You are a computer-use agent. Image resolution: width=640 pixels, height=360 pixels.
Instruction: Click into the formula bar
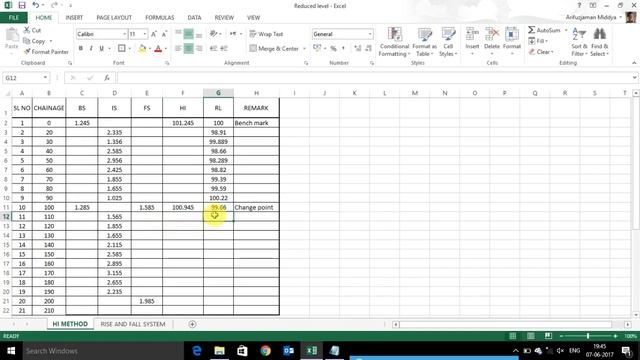[374, 78]
